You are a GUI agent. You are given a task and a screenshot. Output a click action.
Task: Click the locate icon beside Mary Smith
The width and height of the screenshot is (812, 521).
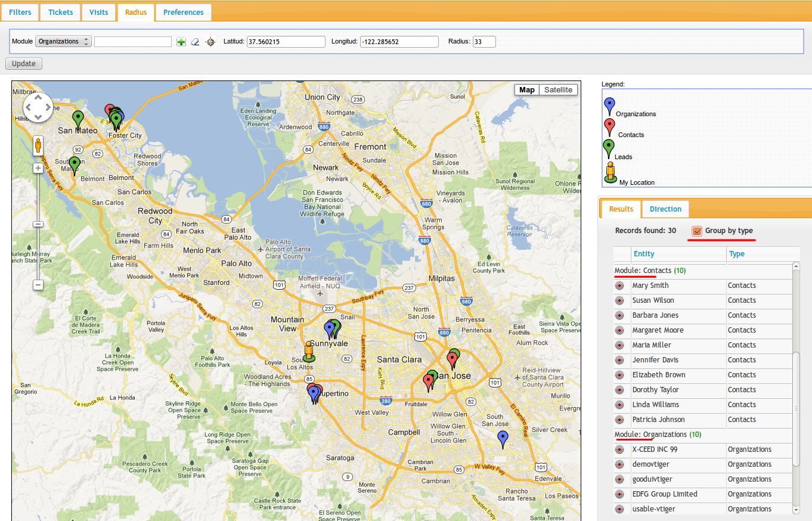coord(619,286)
